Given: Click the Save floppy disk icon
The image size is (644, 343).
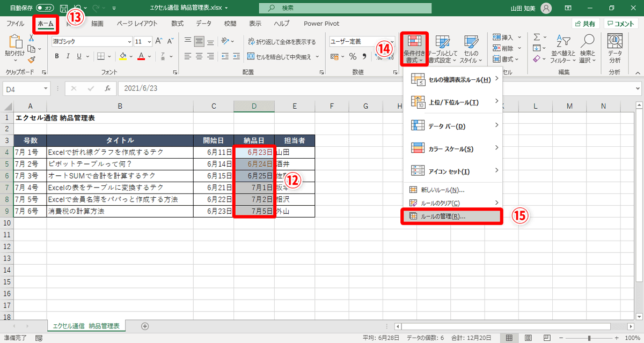Looking at the screenshot, I should (x=64, y=9).
